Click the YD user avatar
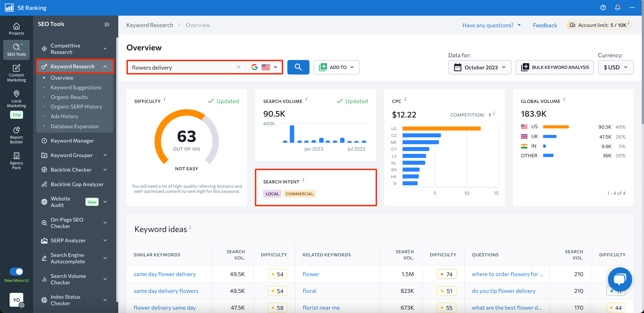This screenshot has height=313, width=644. (17, 300)
